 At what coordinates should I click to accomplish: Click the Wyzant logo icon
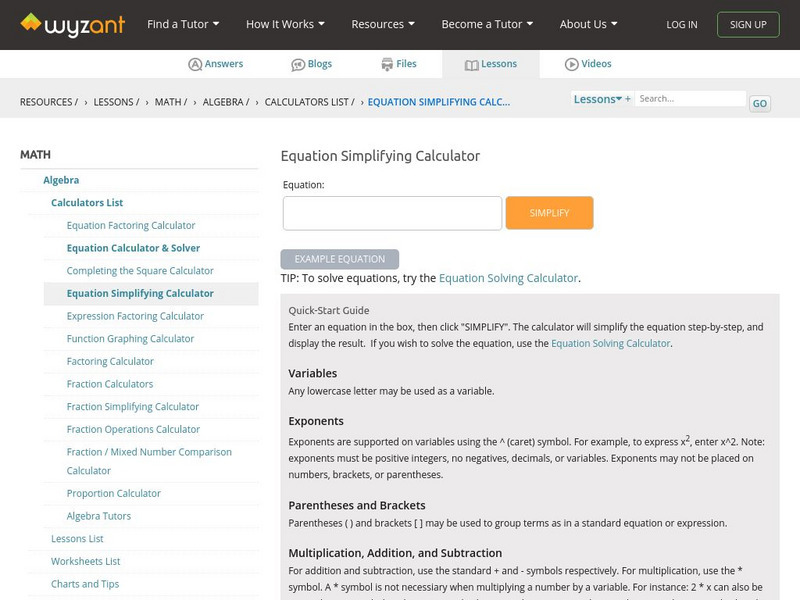pyautogui.click(x=31, y=23)
